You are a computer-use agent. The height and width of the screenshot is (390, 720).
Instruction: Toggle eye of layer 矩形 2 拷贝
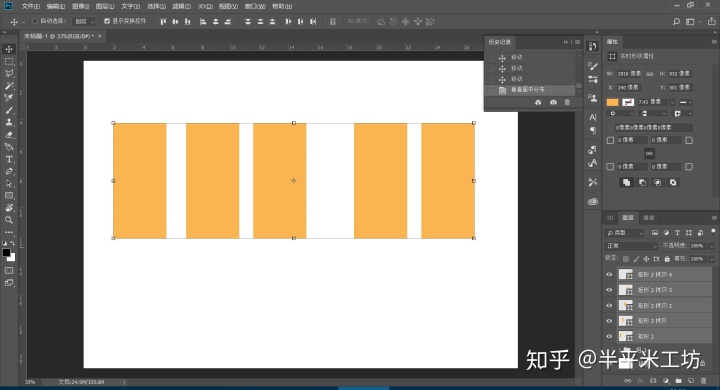609,321
